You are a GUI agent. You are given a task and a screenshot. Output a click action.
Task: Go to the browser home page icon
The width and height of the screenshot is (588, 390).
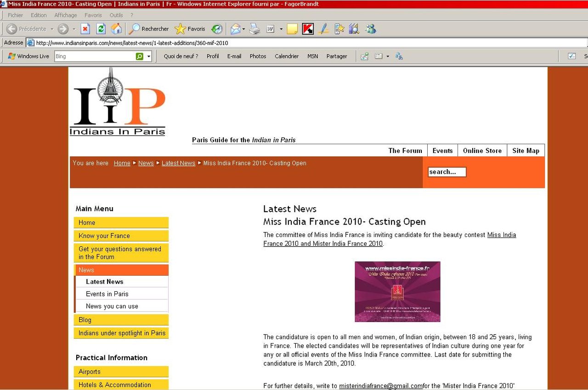coord(117,29)
